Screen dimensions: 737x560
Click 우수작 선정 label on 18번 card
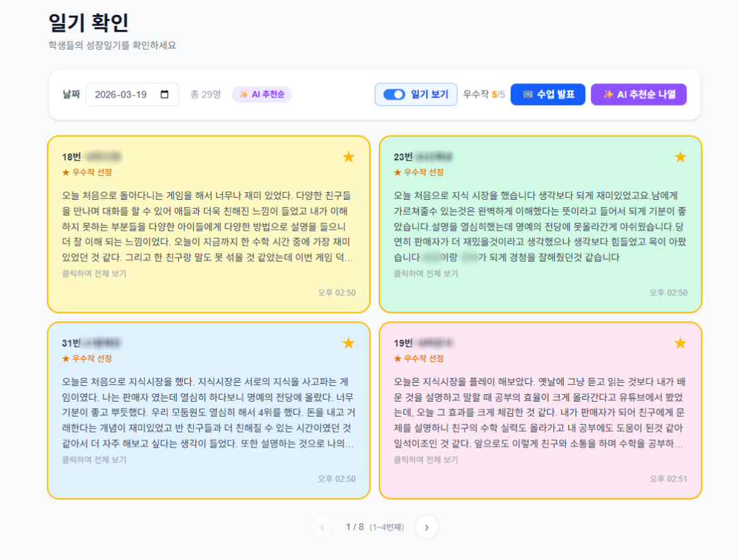(87, 172)
